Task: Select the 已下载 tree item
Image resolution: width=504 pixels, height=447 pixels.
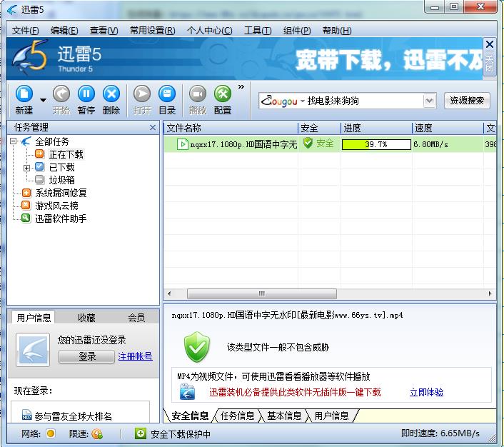Action: [61, 167]
